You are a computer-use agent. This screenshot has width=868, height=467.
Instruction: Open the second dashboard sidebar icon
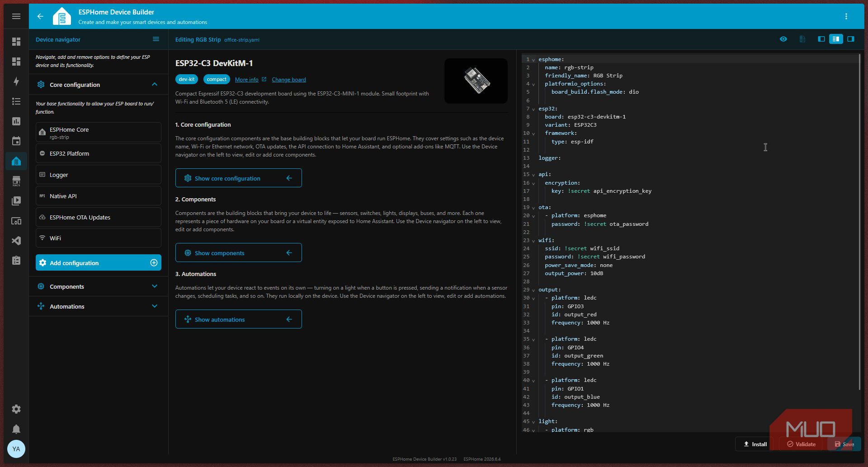tap(16, 62)
